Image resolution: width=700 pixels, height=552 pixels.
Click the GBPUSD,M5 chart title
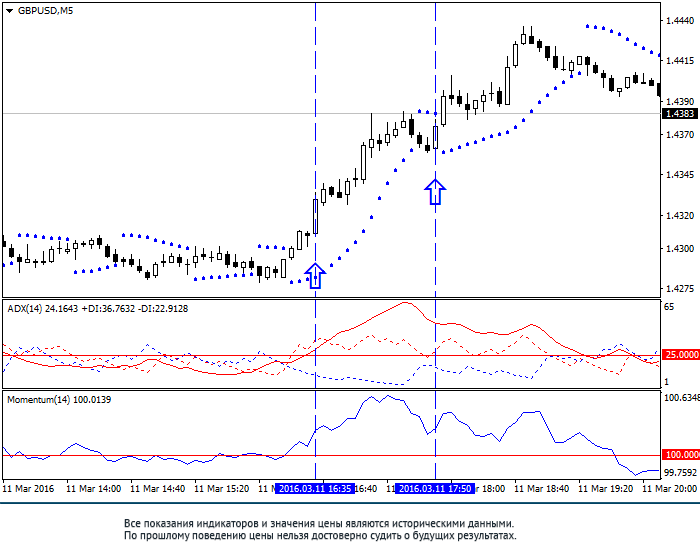[45, 11]
